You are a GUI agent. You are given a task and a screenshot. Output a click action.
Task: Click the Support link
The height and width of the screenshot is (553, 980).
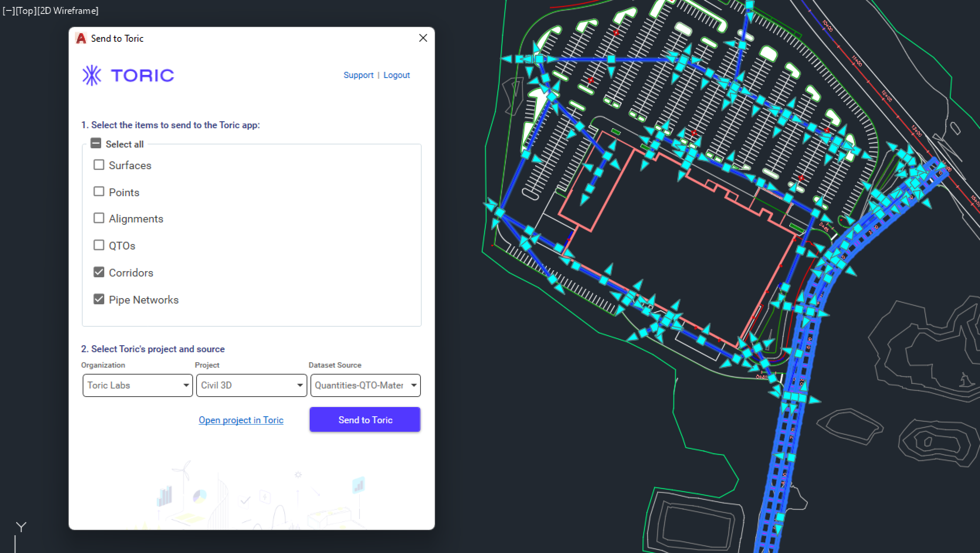(x=358, y=75)
